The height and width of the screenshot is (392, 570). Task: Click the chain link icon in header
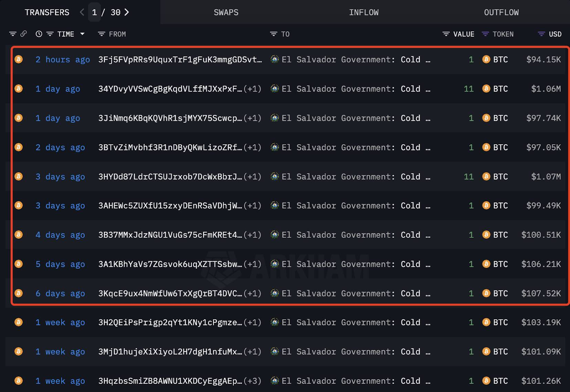click(24, 34)
